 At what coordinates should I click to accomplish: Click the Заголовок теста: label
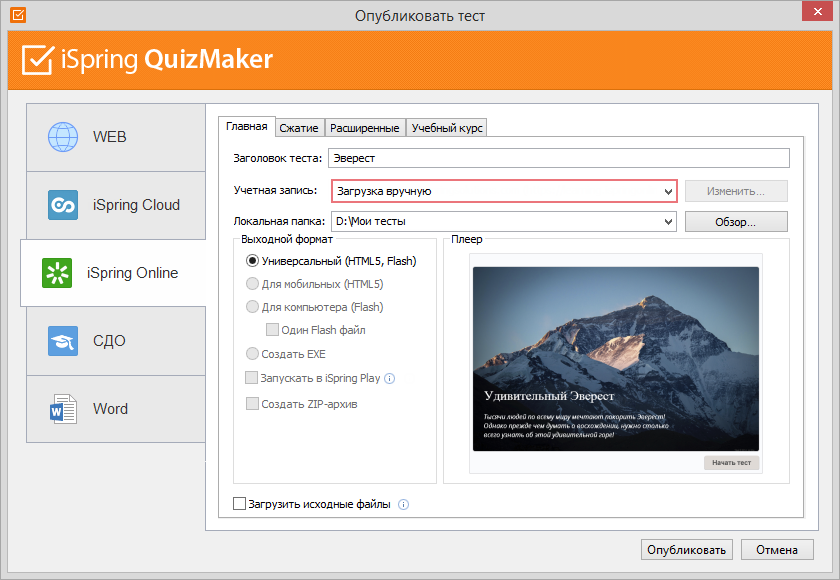(x=278, y=158)
